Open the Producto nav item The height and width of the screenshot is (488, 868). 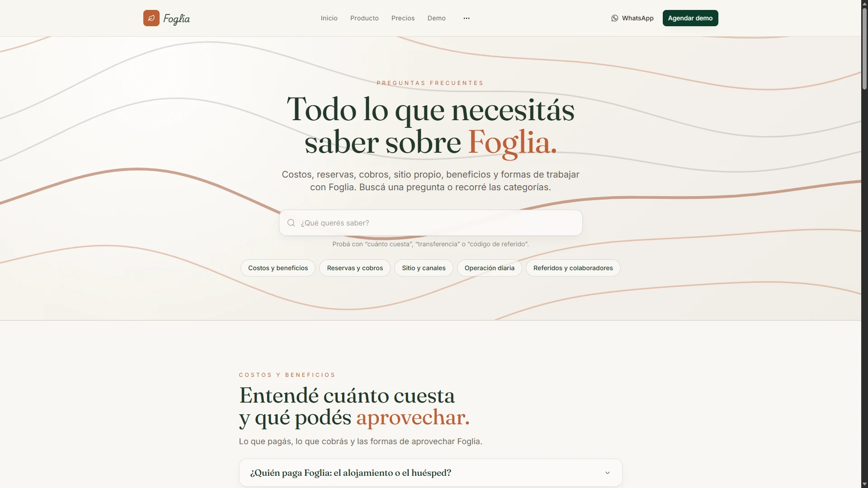click(364, 18)
